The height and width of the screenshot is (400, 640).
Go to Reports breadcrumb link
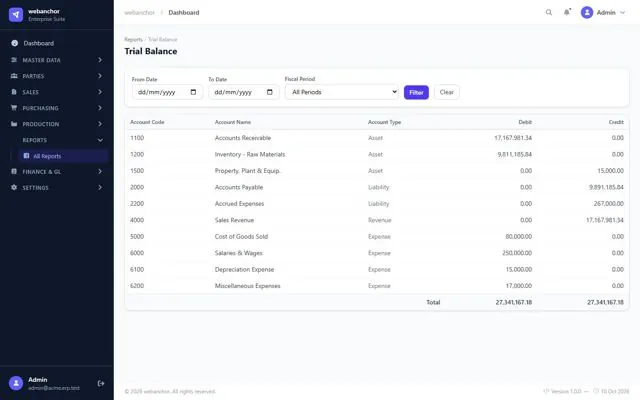pyautogui.click(x=133, y=39)
